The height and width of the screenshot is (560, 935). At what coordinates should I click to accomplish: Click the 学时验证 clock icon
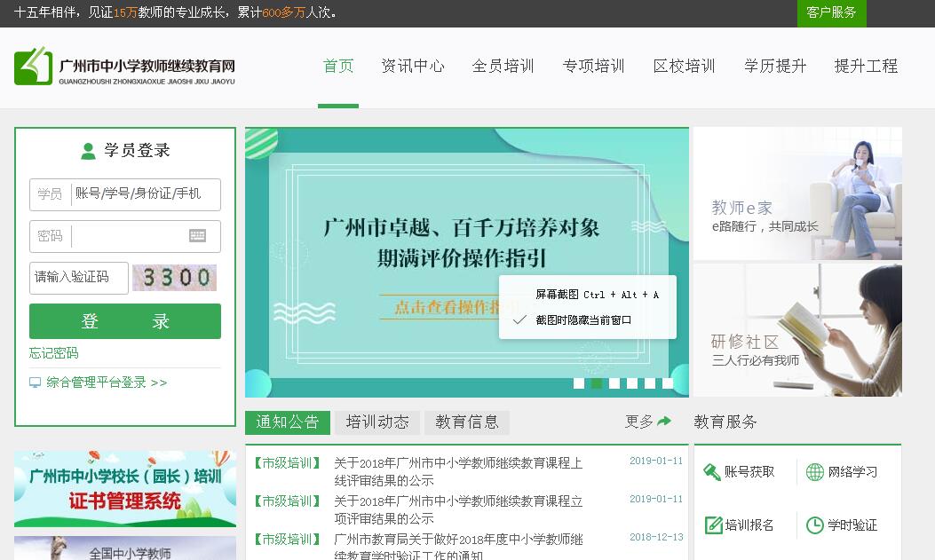point(814,525)
